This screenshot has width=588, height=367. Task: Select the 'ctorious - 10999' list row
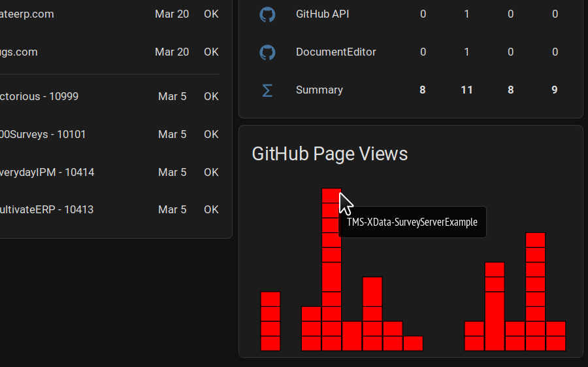pyautogui.click(x=110, y=96)
